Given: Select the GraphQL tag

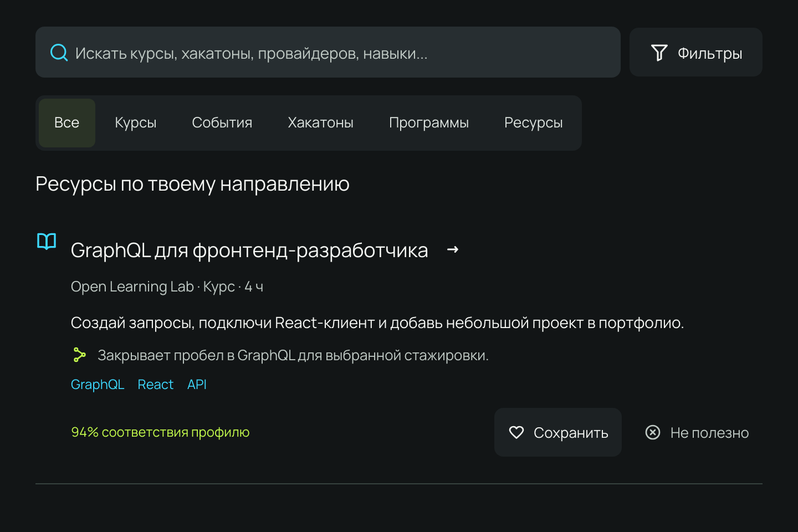Looking at the screenshot, I should click(x=98, y=385).
